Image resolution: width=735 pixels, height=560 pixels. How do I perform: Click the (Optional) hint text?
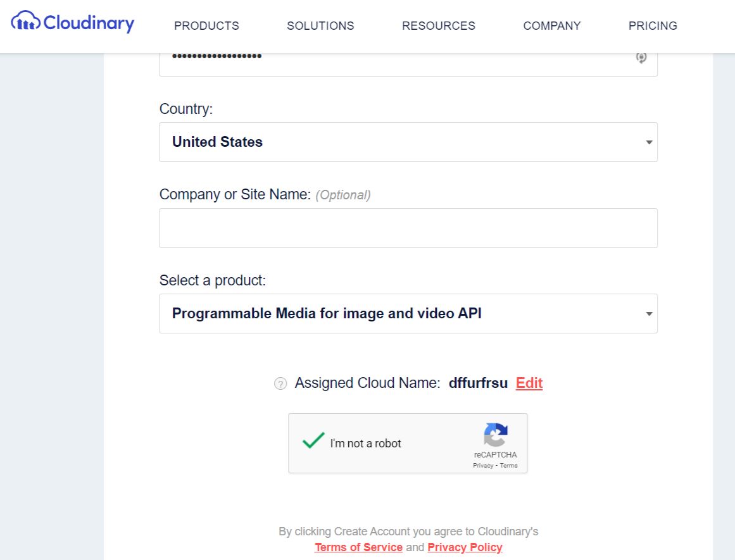click(x=342, y=195)
